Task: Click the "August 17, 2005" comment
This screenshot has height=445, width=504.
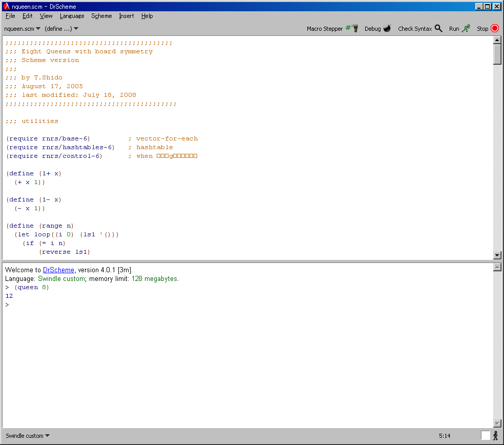Action: (x=52, y=86)
